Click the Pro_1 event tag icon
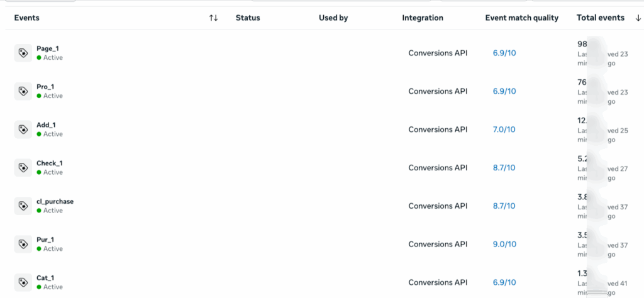 pos(23,91)
